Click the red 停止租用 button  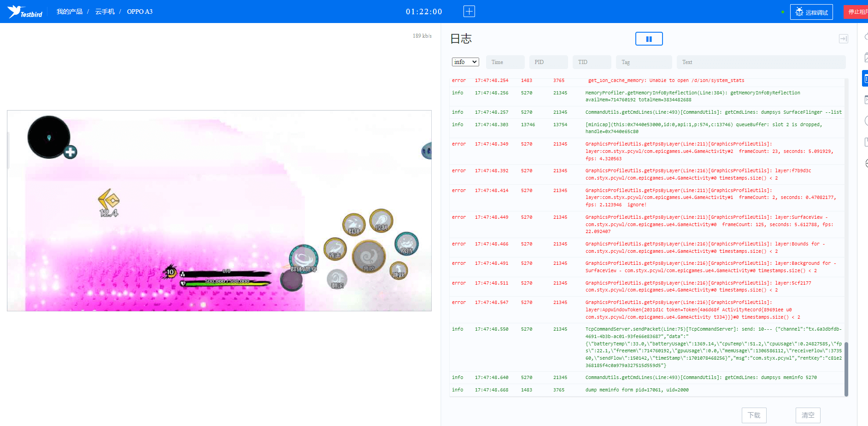coord(856,12)
